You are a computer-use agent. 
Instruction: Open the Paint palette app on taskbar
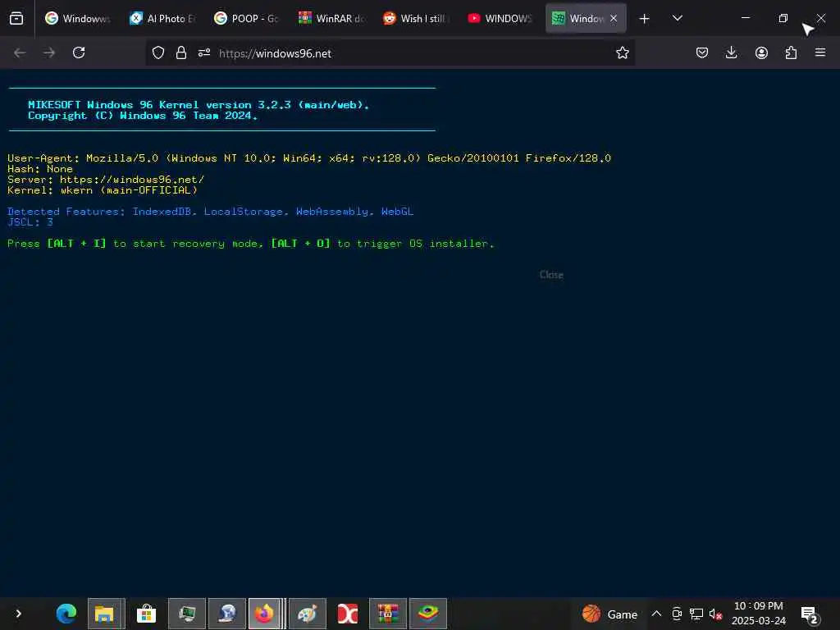tap(308, 614)
